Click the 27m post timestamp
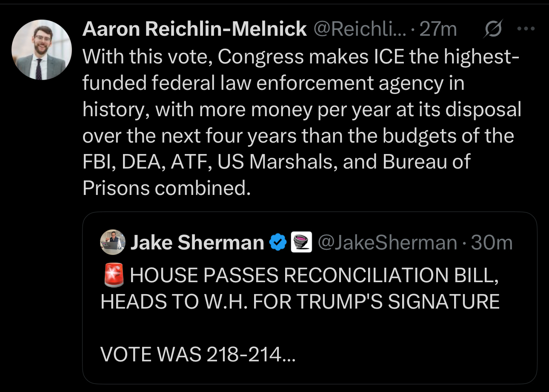Screen dimensions: 549x392 438,29
